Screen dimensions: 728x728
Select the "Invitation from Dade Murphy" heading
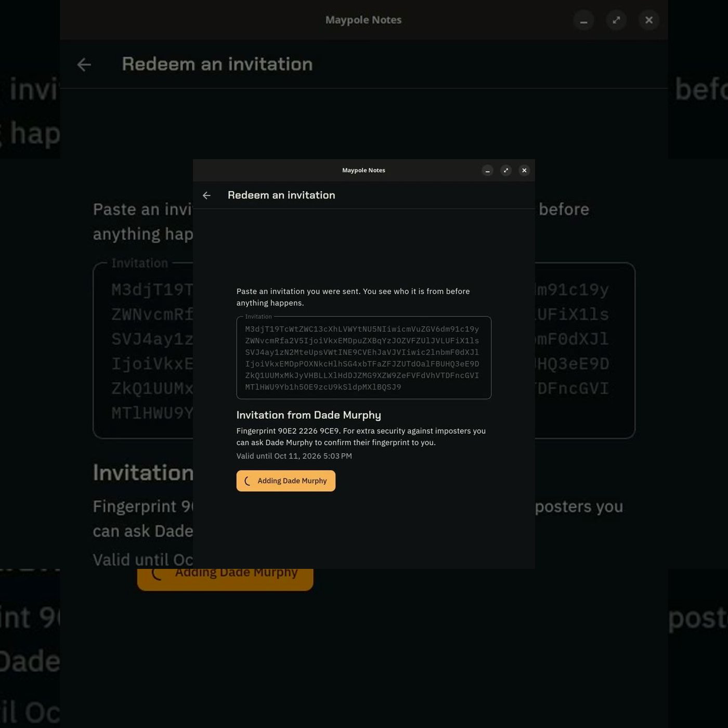tap(309, 415)
